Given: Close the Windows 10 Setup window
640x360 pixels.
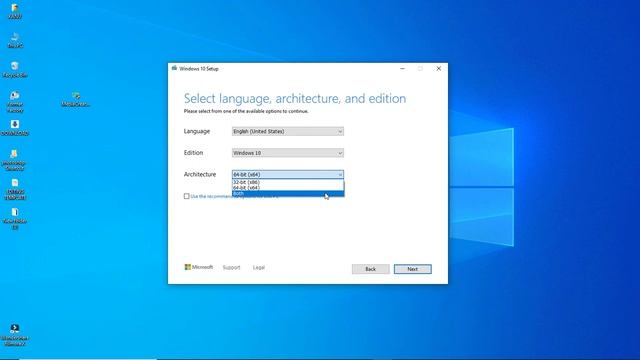Looking at the screenshot, I should click(x=439, y=69).
